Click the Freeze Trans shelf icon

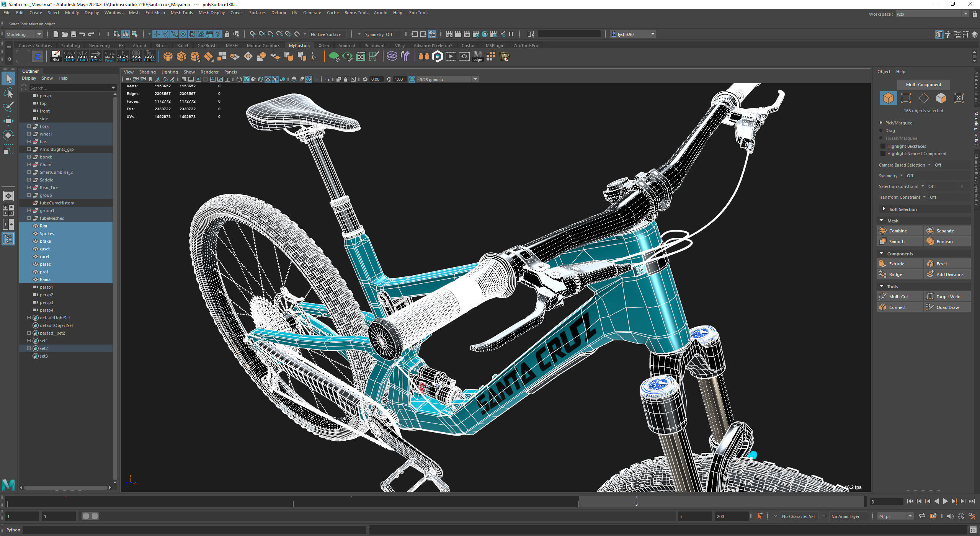tap(69, 56)
